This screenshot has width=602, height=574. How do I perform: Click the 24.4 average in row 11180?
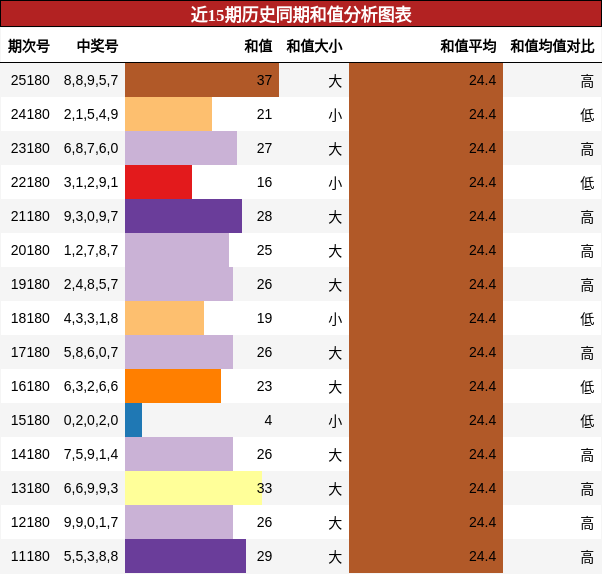coord(482,556)
